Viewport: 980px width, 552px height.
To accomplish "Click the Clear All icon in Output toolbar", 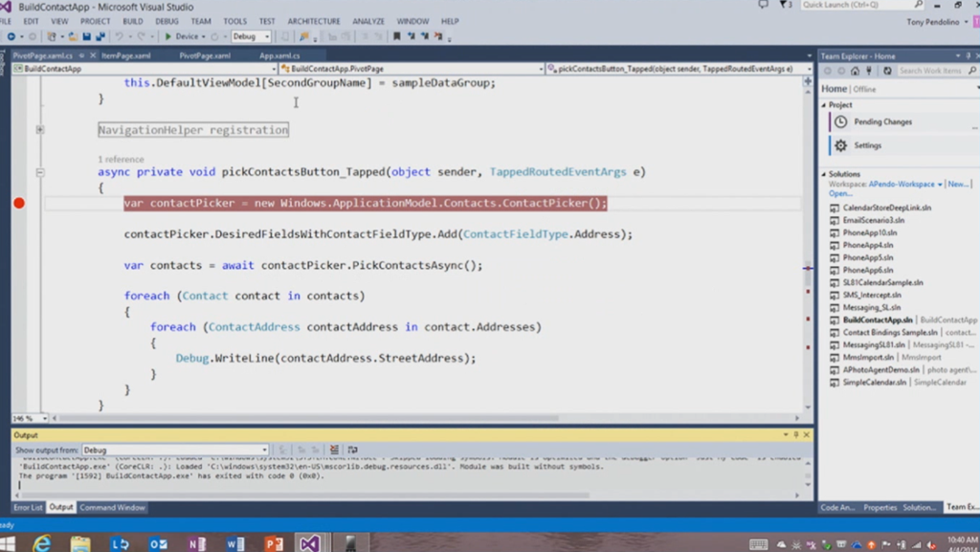I will pyautogui.click(x=334, y=450).
